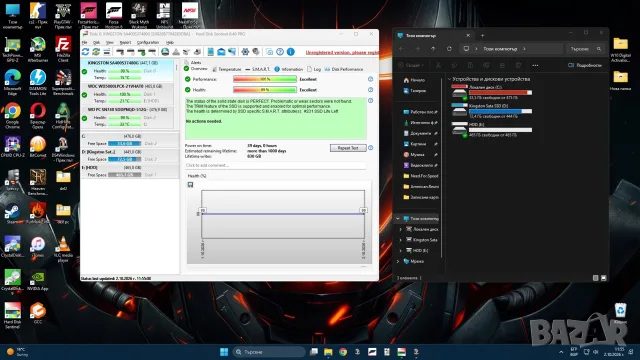
Task: Click the Unregistered version register link
Action: click(x=342, y=52)
